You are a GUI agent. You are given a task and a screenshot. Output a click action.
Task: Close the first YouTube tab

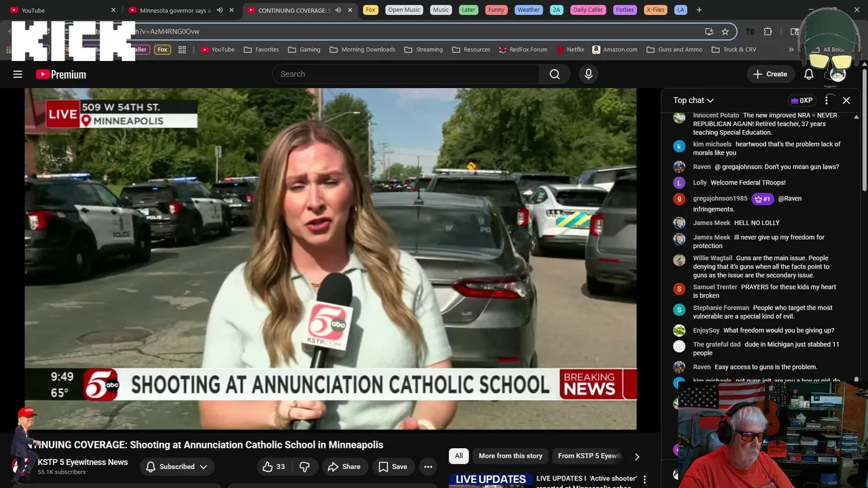coord(113,10)
